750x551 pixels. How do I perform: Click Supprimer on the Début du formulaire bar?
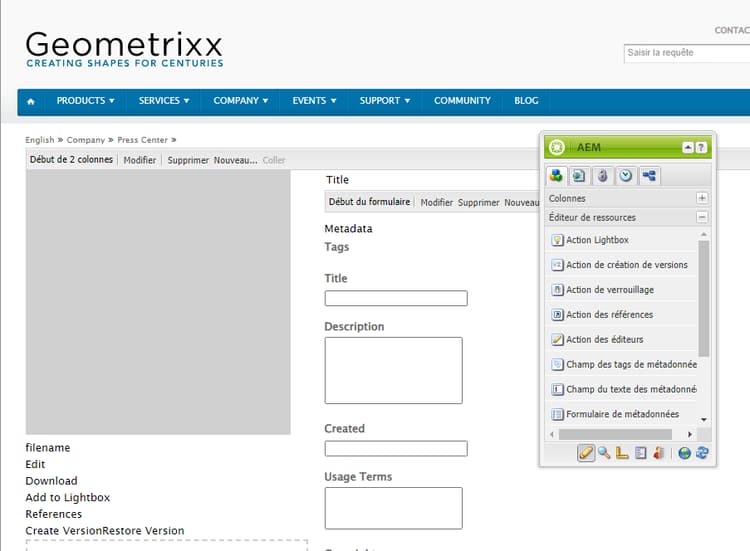point(478,202)
